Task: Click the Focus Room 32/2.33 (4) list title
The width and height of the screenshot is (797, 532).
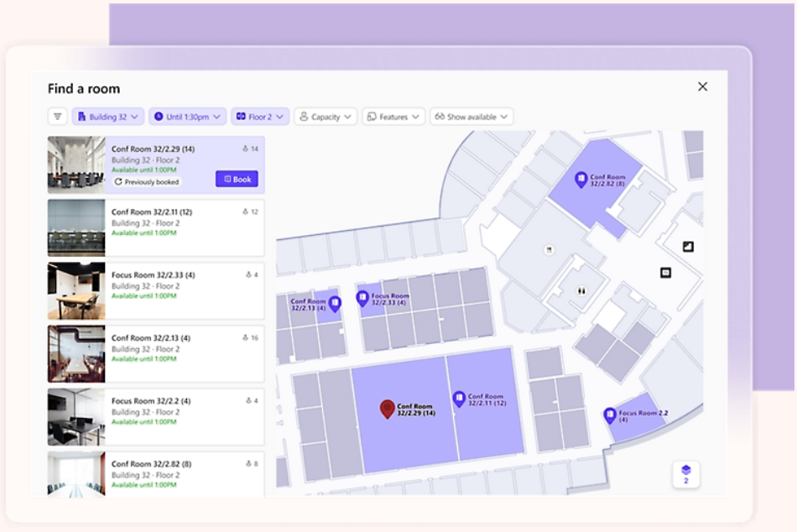Action: pyautogui.click(x=153, y=274)
